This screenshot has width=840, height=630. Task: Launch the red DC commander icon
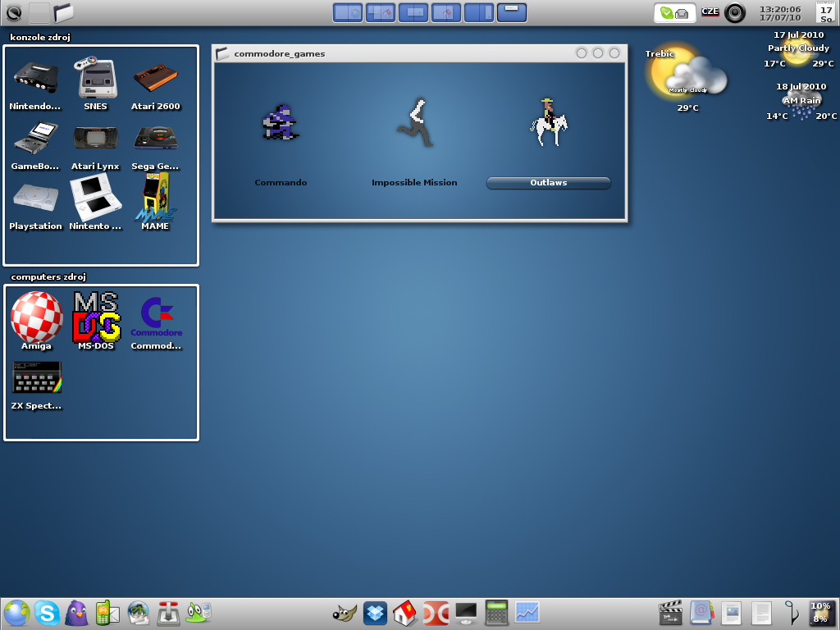[x=436, y=614]
